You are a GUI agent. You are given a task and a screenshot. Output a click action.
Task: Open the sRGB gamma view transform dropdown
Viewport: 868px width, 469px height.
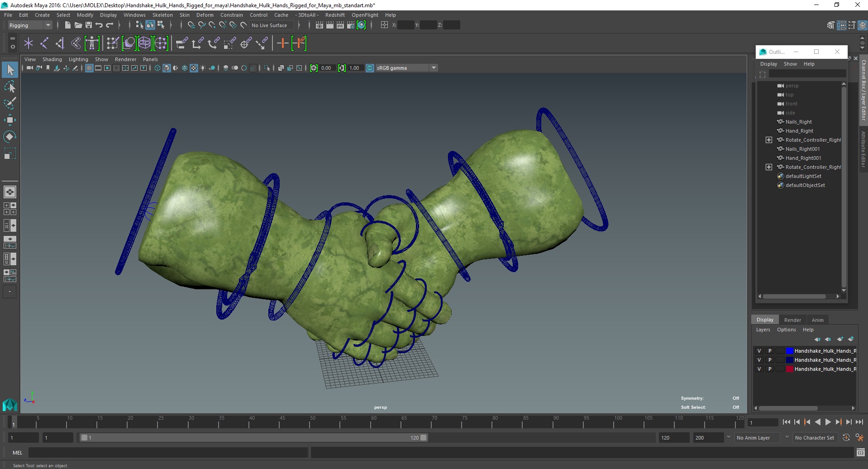[406, 68]
